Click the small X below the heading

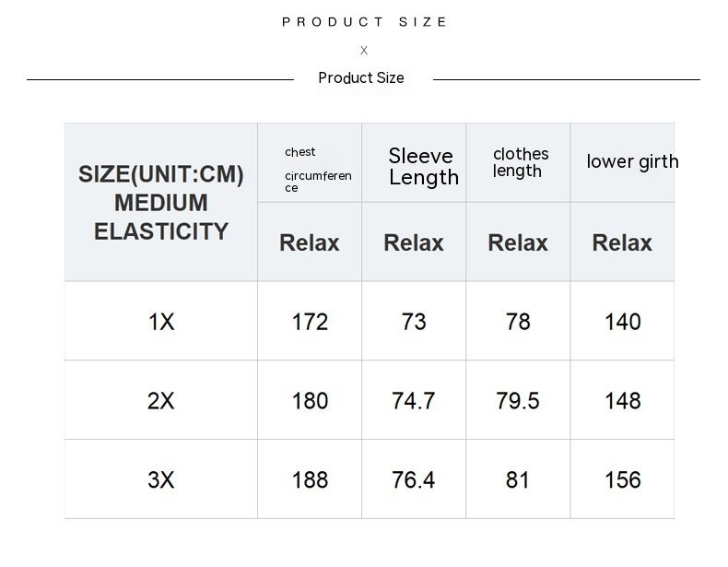(364, 51)
